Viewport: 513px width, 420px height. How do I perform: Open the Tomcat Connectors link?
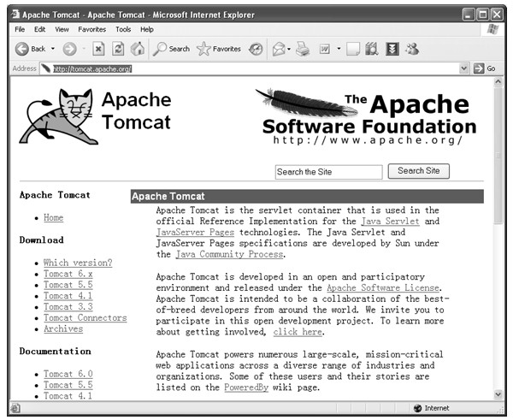coord(85,318)
